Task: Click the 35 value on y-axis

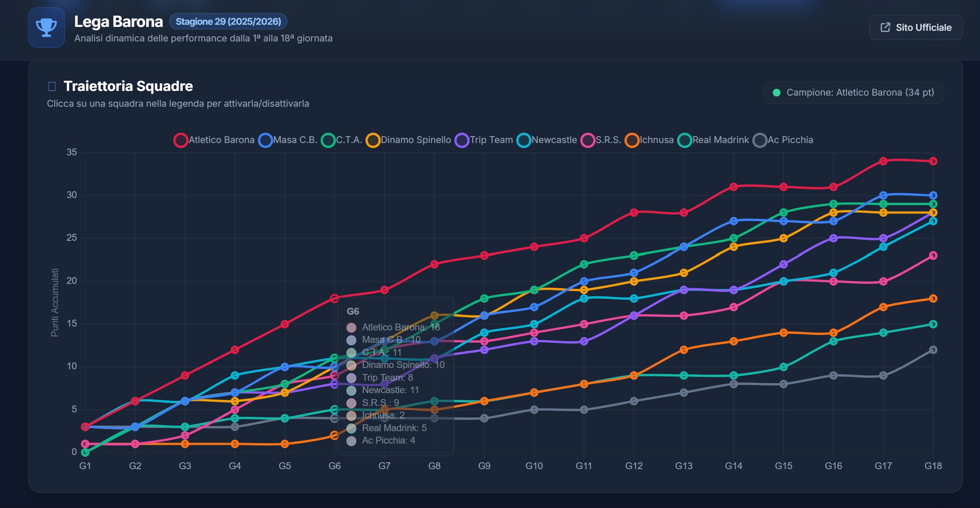Action: [72, 152]
